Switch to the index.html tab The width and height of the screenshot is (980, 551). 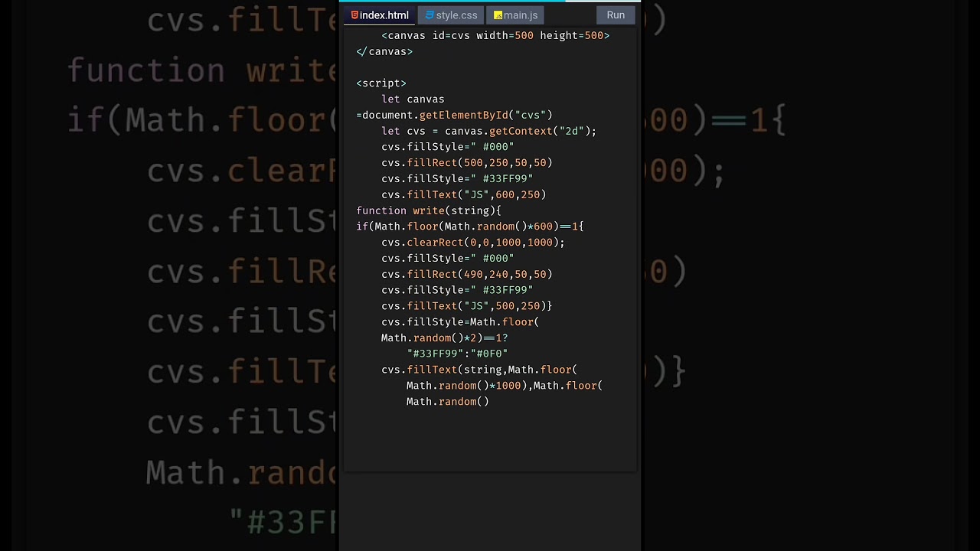tap(380, 15)
